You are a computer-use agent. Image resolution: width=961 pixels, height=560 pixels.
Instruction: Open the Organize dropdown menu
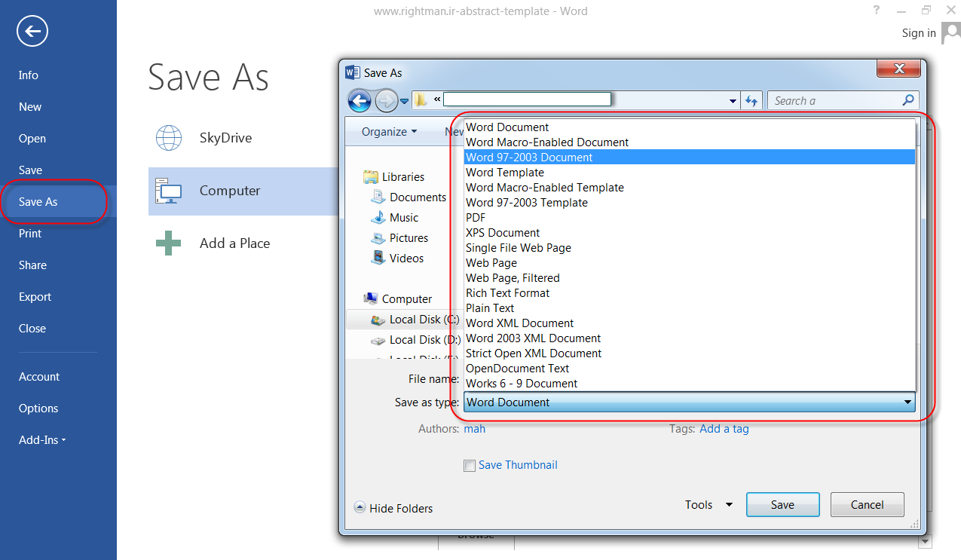click(x=389, y=132)
